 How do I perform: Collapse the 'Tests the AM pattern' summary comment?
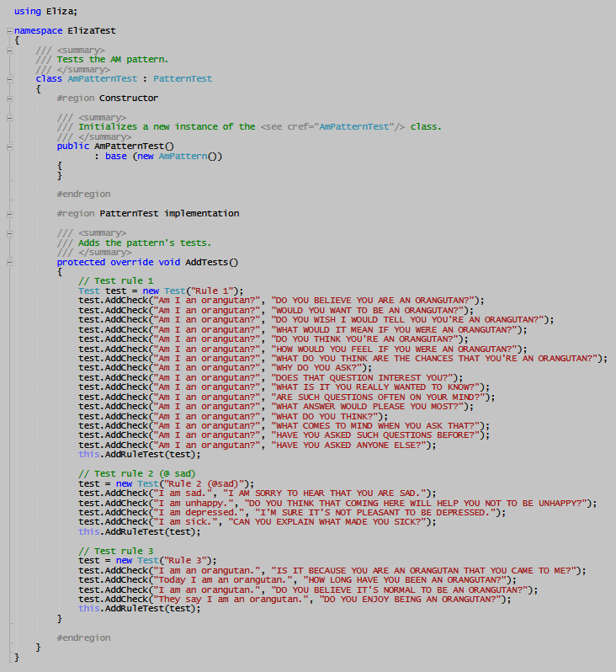tap(9, 51)
